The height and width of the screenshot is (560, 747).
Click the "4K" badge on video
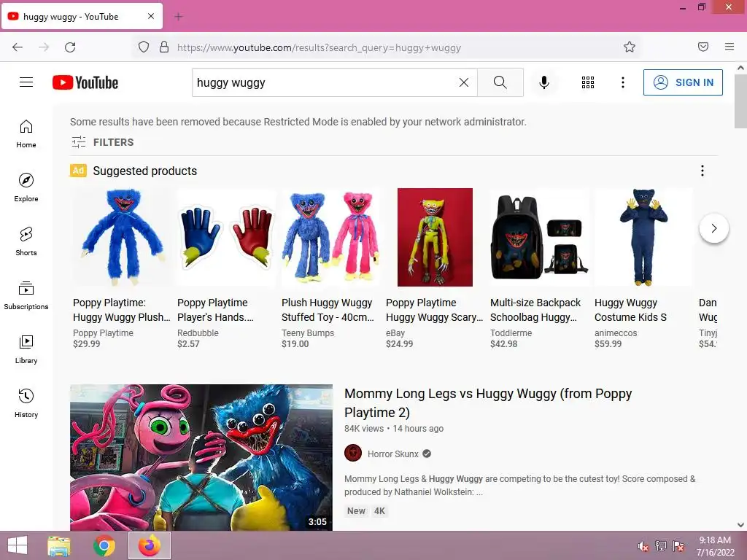tap(379, 511)
